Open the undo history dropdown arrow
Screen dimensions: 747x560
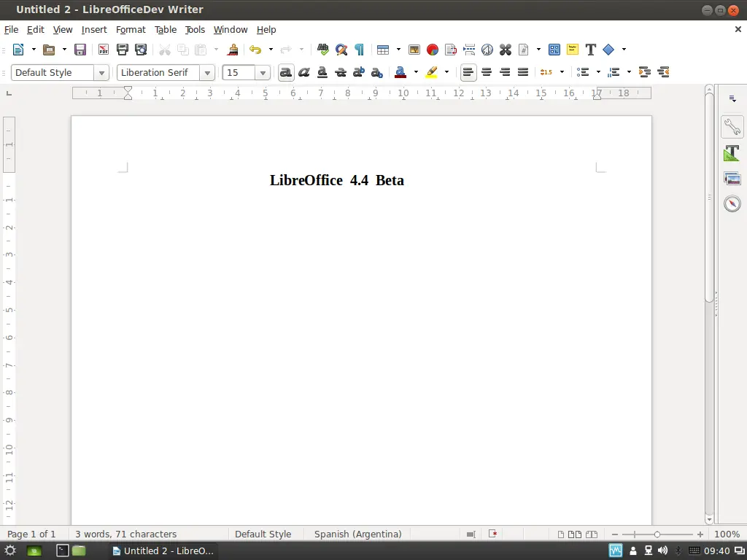(x=271, y=50)
